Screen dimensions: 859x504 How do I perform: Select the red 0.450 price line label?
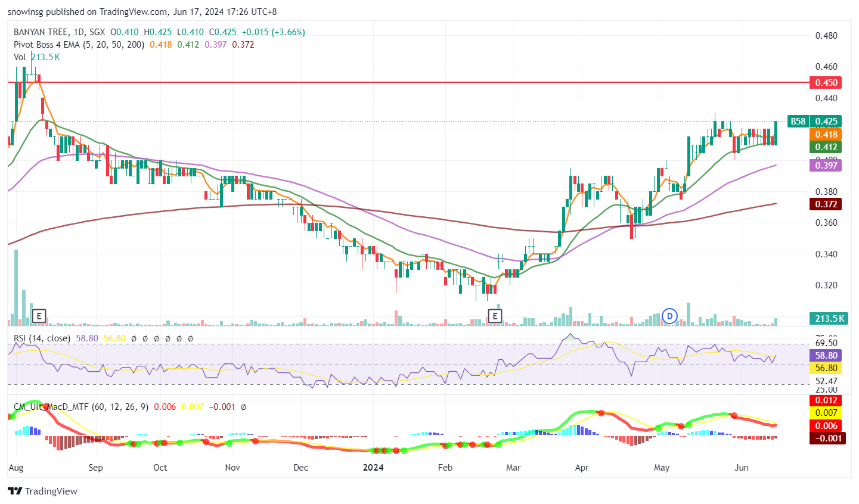(x=826, y=82)
